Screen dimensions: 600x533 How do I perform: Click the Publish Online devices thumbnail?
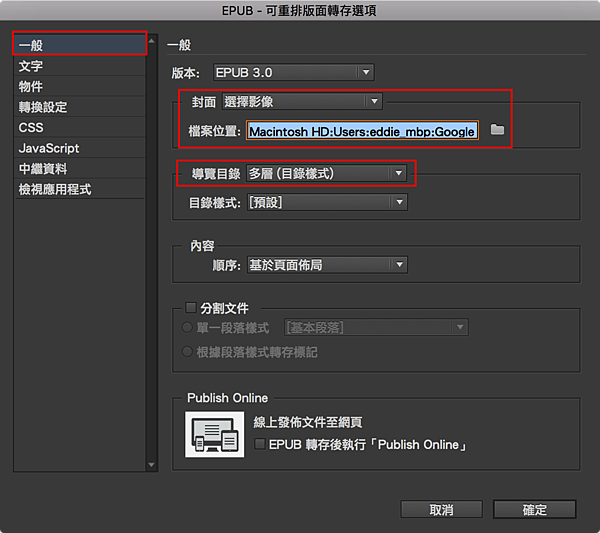(x=214, y=434)
